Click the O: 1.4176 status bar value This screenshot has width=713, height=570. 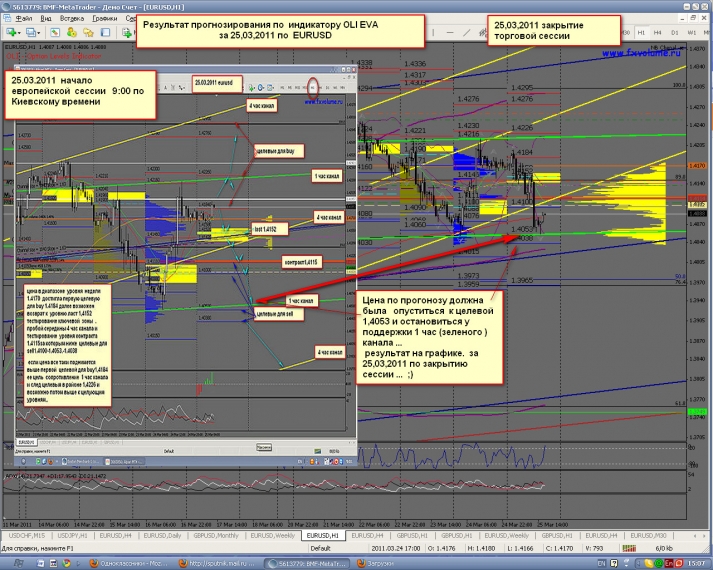coord(444,548)
